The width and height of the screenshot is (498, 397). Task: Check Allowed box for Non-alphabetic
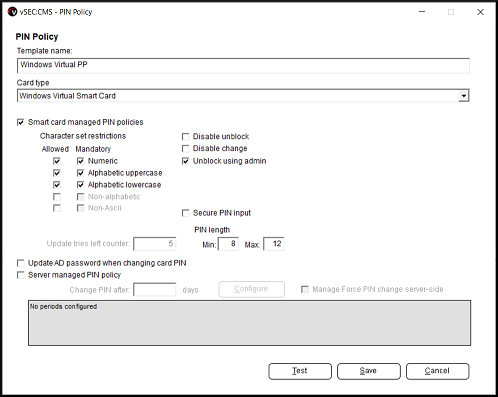pyautogui.click(x=57, y=197)
